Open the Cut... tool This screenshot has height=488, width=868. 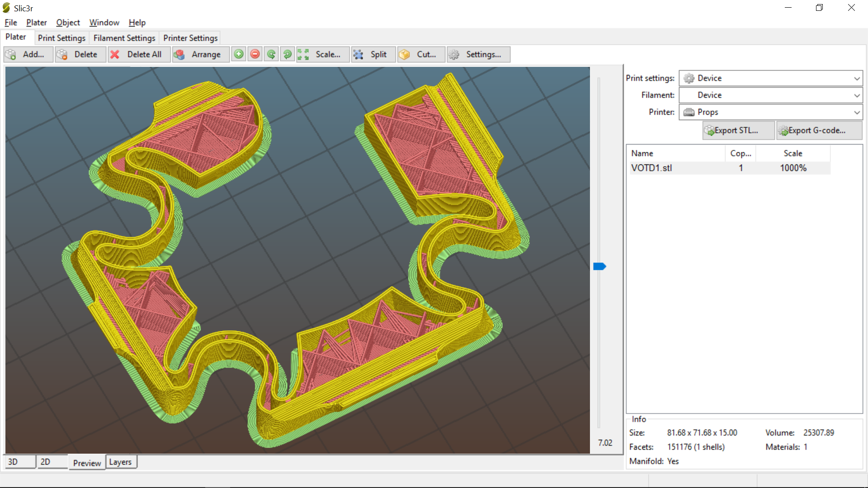click(421, 54)
